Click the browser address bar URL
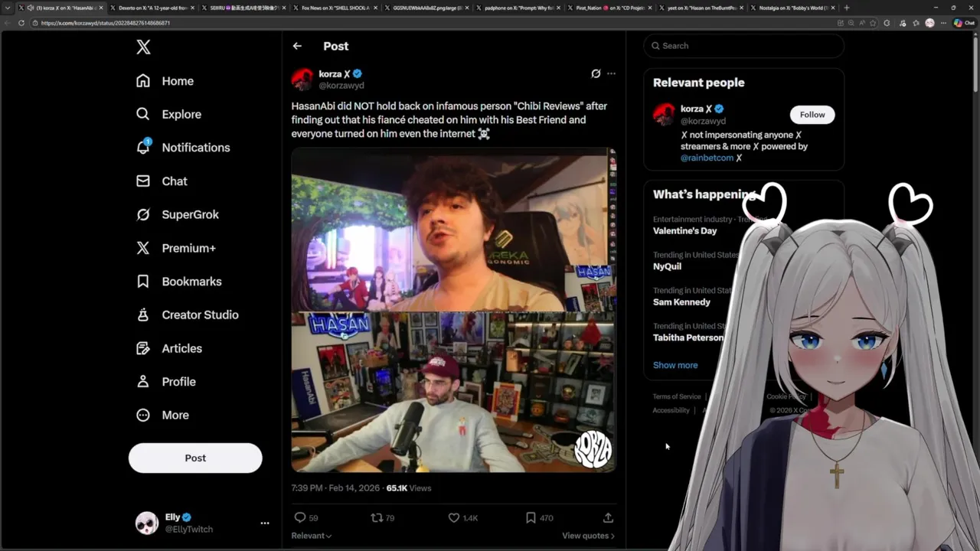The height and width of the screenshot is (551, 980). point(106,23)
